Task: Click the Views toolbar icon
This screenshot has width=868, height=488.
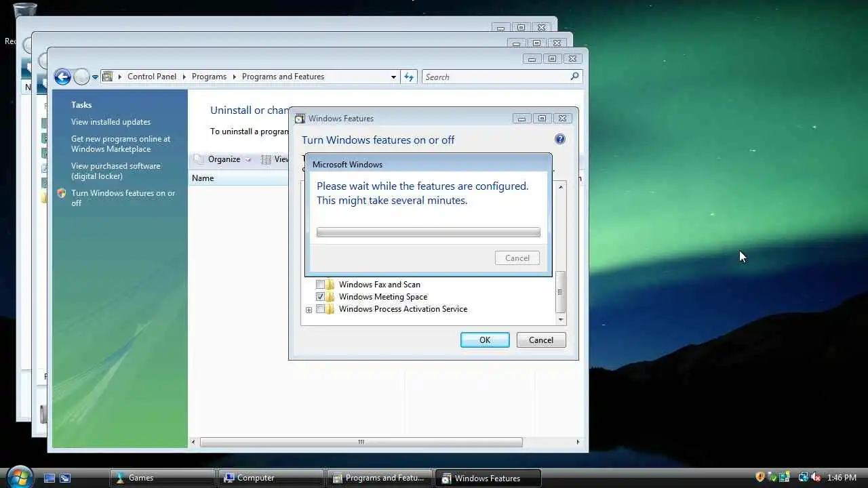Action: (267, 159)
